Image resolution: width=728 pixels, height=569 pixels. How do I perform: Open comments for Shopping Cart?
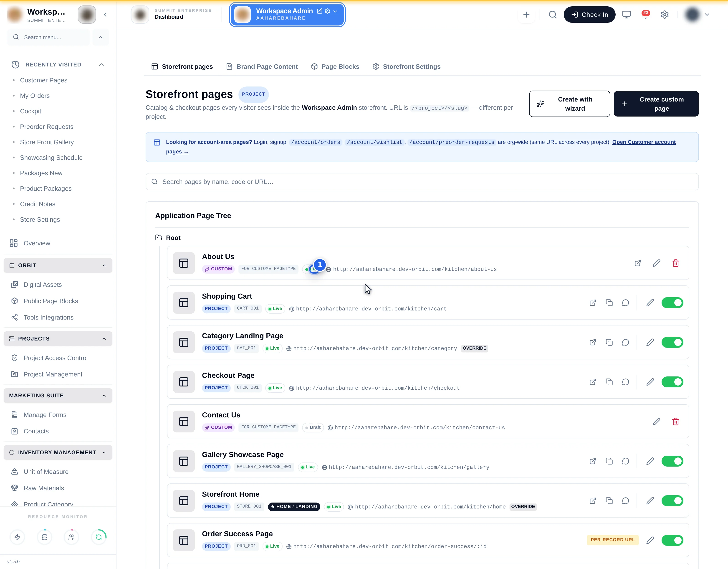point(625,303)
